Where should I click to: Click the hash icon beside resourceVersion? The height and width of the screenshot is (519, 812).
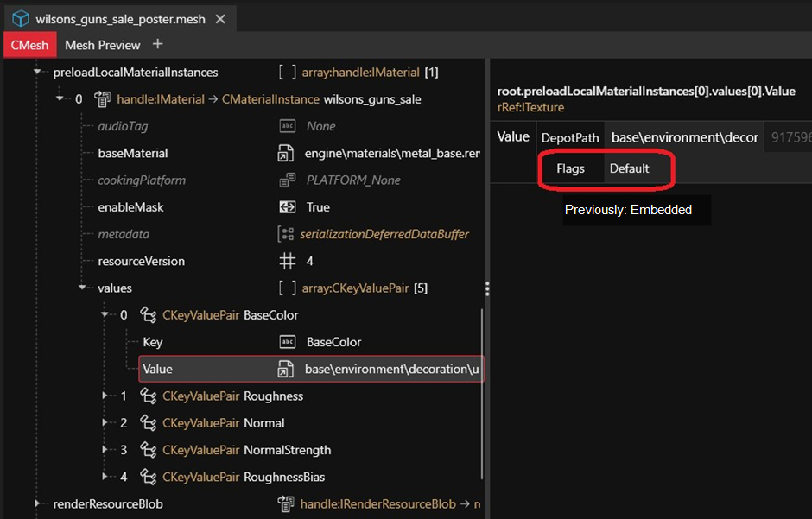(287, 261)
